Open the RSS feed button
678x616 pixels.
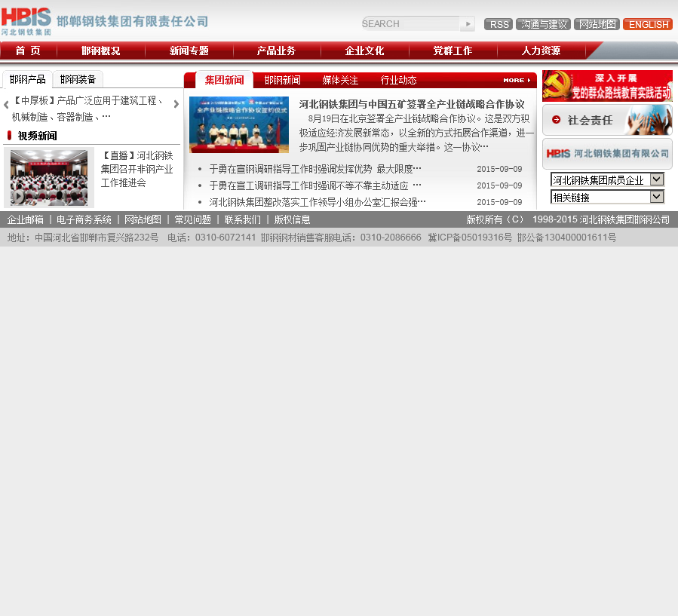pyautogui.click(x=499, y=24)
